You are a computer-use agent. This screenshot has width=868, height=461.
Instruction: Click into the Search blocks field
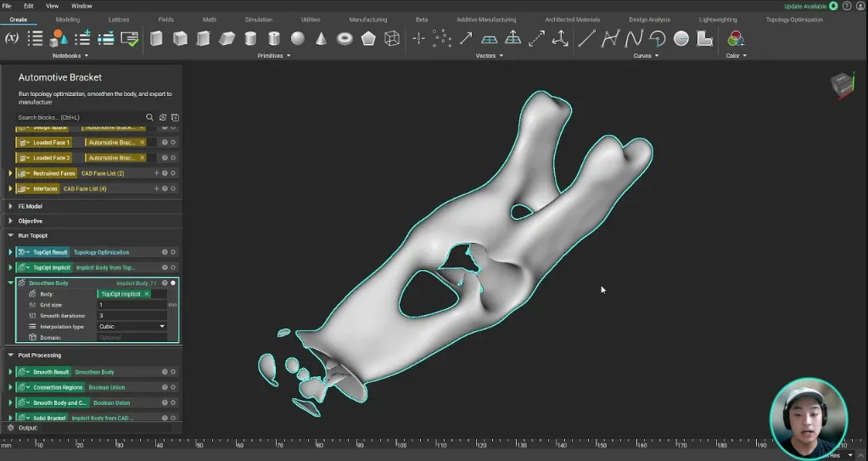point(80,117)
